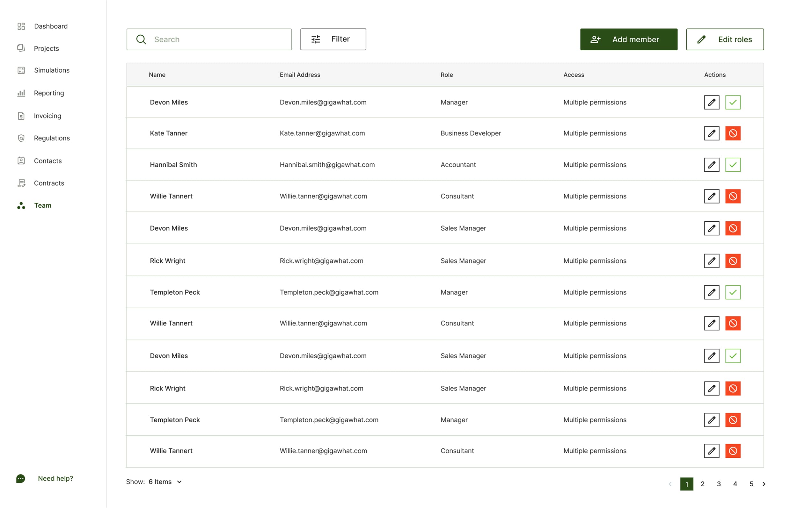
Task: Toggle red blocked status for Kate Tanner
Action: (x=733, y=133)
